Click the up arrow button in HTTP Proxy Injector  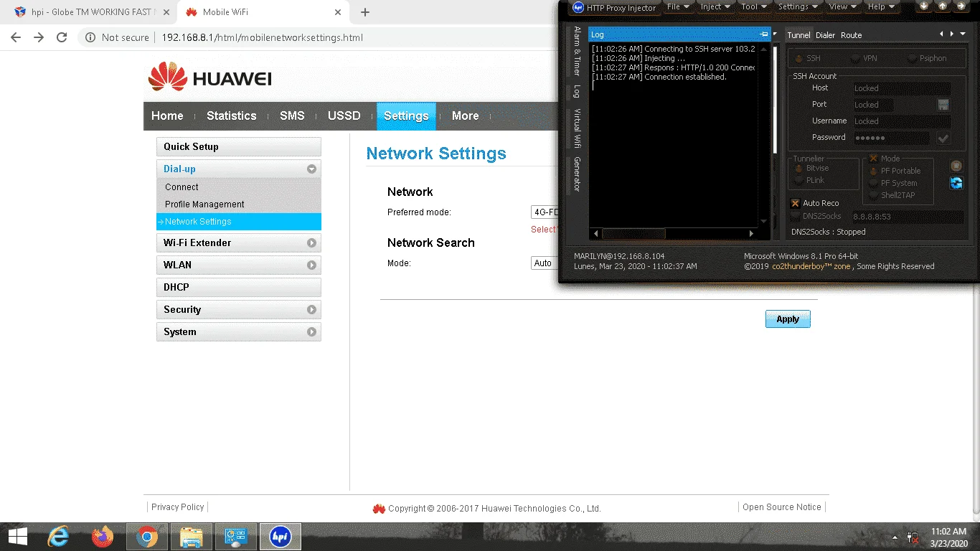point(943,6)
